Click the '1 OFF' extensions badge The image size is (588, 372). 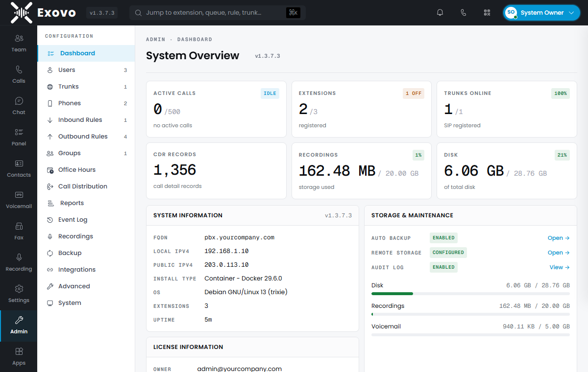(x=414, y=93)
